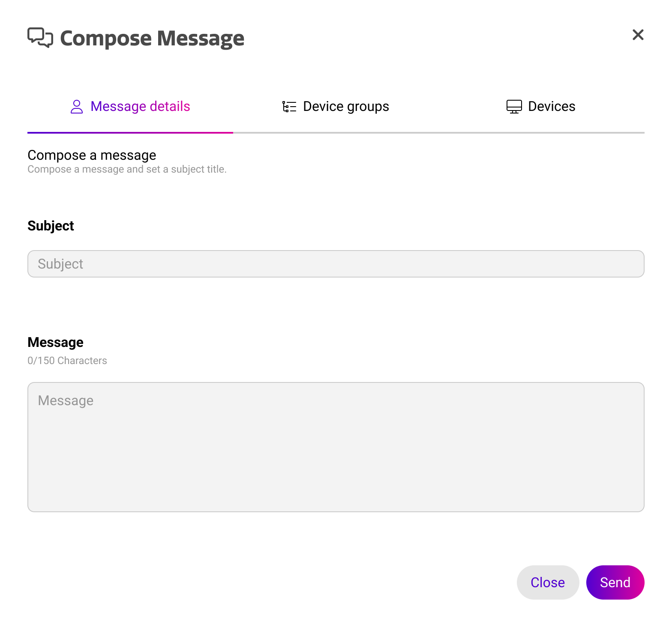Focus the Subject input field
Image resolution: width=672 pixels, height=627 pixels.
[336, 264]
